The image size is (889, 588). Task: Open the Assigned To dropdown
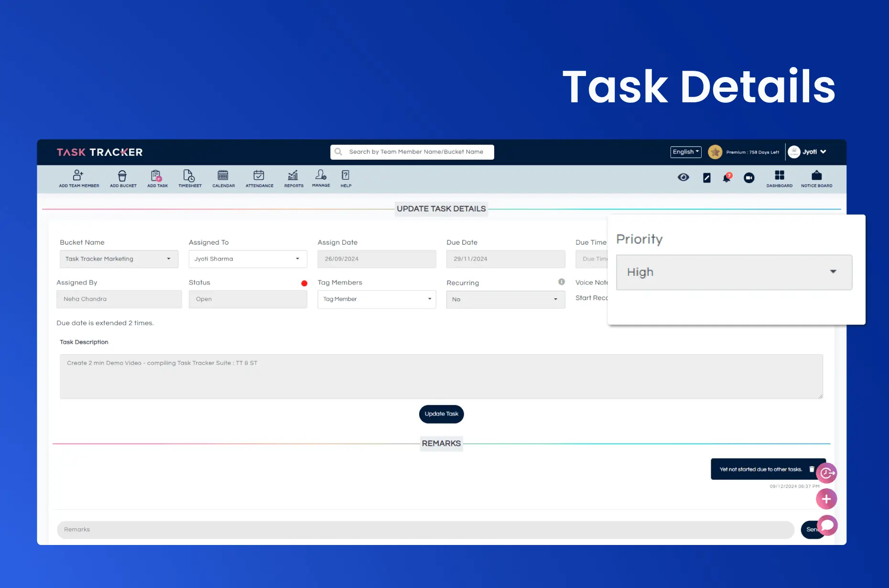(248, 259)
